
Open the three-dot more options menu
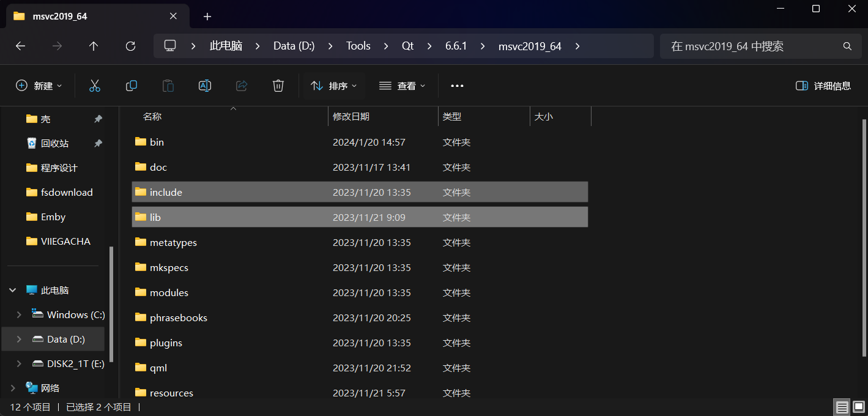tap(457, 86)
